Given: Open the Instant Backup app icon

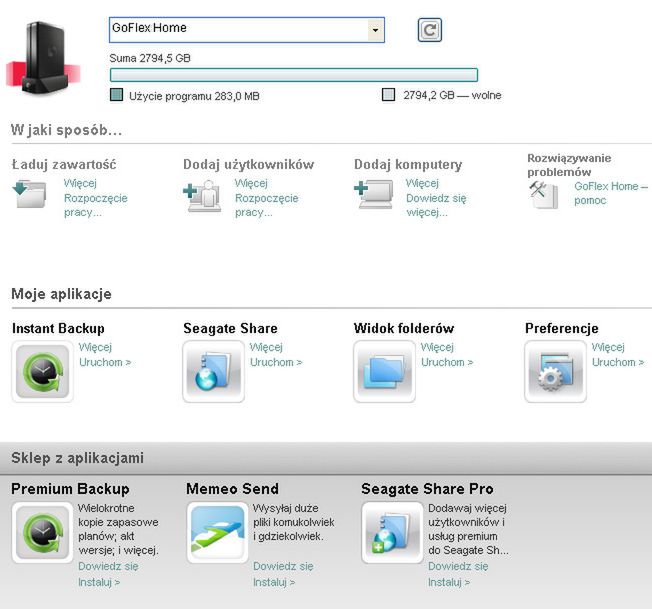Looking at the screenshot, I should click(42, 372).
